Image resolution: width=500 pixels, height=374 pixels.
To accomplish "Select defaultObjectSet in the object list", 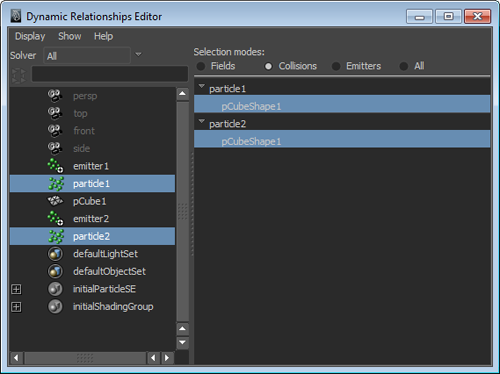I will 109,272.
